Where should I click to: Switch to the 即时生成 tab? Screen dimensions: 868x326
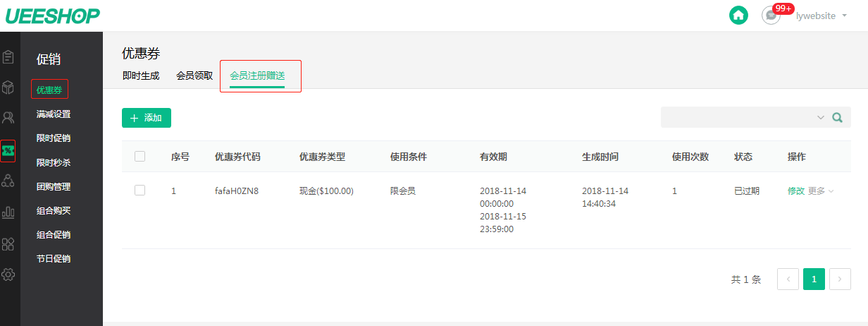140,76
